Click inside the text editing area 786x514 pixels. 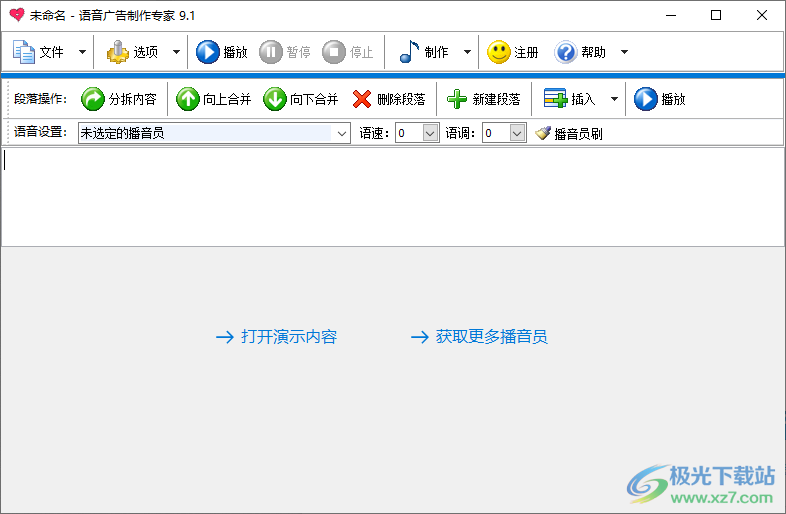pyautogui.click(x=393, y=197)
